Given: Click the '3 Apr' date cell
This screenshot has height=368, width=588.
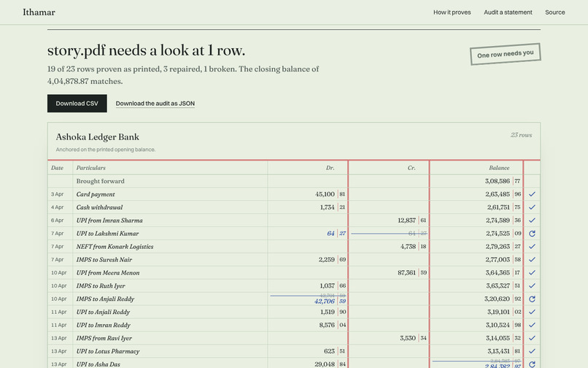Looking at the screenshot, I should [58, 194].
